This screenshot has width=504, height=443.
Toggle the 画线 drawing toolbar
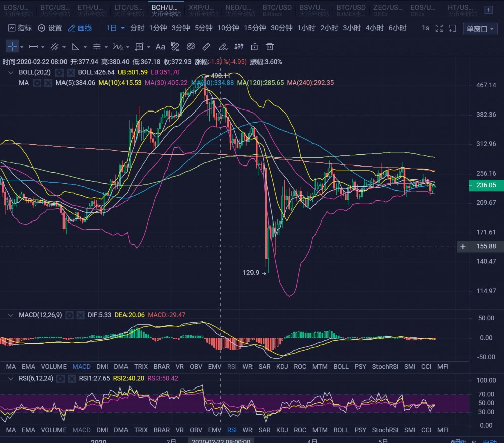[x=80, y=28]
